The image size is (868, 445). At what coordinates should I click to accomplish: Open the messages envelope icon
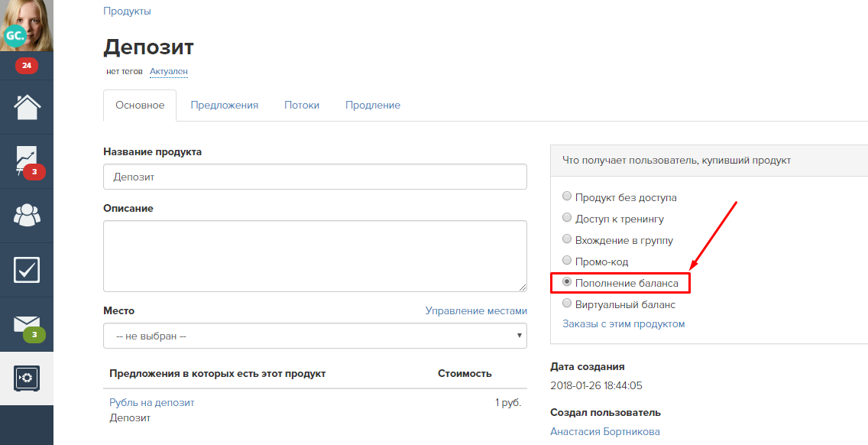(x=27, y=324)
